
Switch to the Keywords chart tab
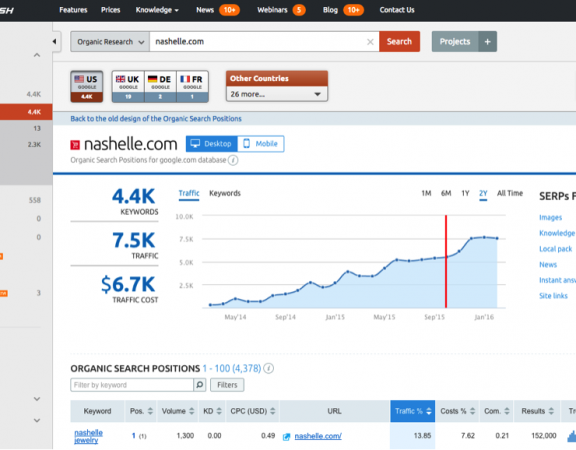coord(225,193)
